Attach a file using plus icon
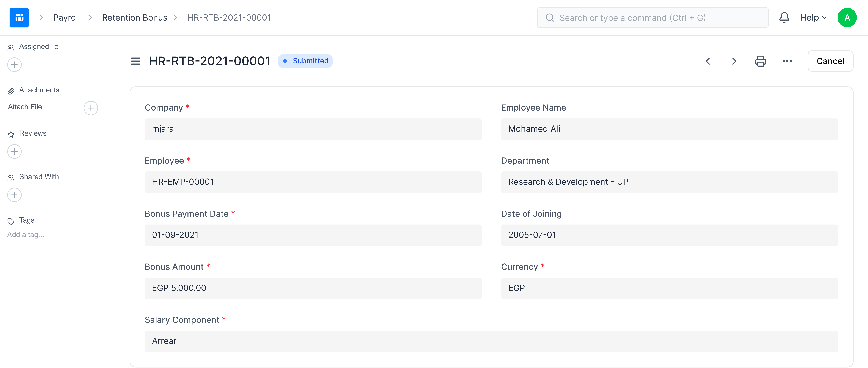Screen dimensions: 868x368 tap(91, 108)
